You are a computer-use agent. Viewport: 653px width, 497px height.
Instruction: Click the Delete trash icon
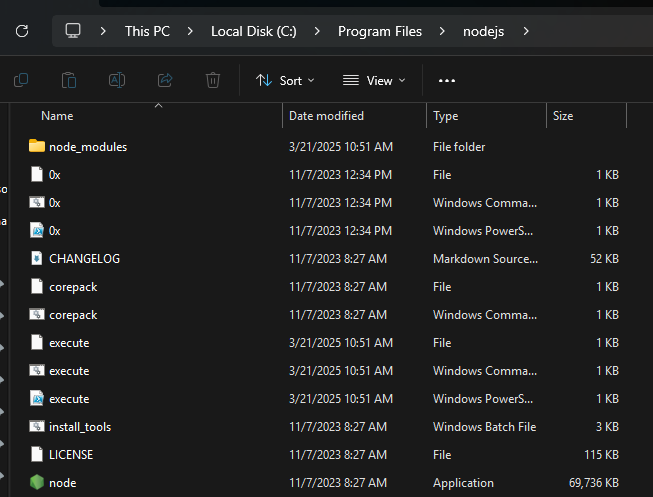pyautogui.click(x=213, y=80)
